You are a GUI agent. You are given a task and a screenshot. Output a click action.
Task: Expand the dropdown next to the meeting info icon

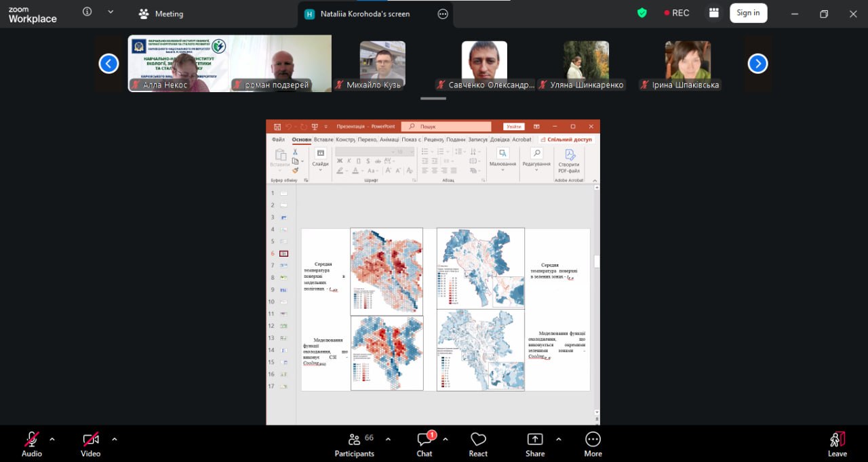click(x=111, y=12)
